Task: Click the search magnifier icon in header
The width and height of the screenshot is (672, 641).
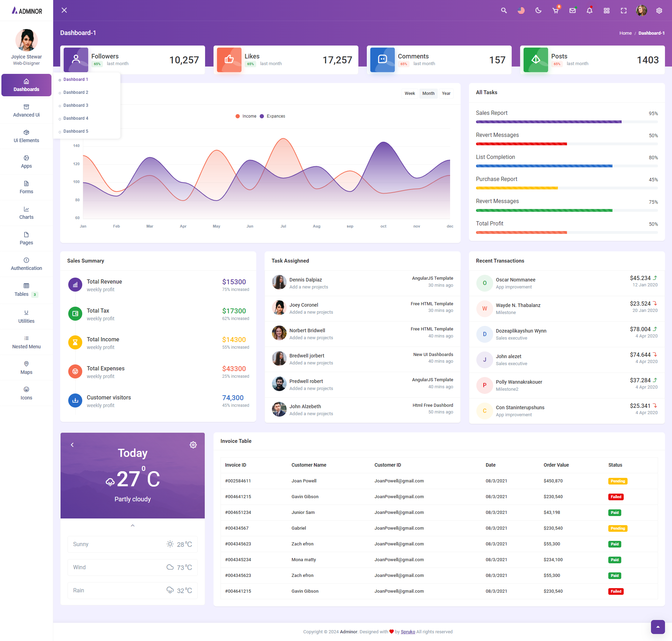Action: tap(504, 11)
